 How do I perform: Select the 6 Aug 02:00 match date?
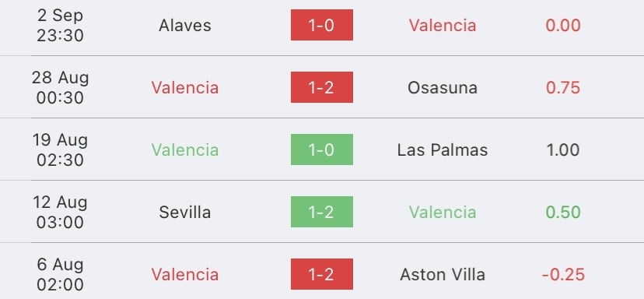60,274
